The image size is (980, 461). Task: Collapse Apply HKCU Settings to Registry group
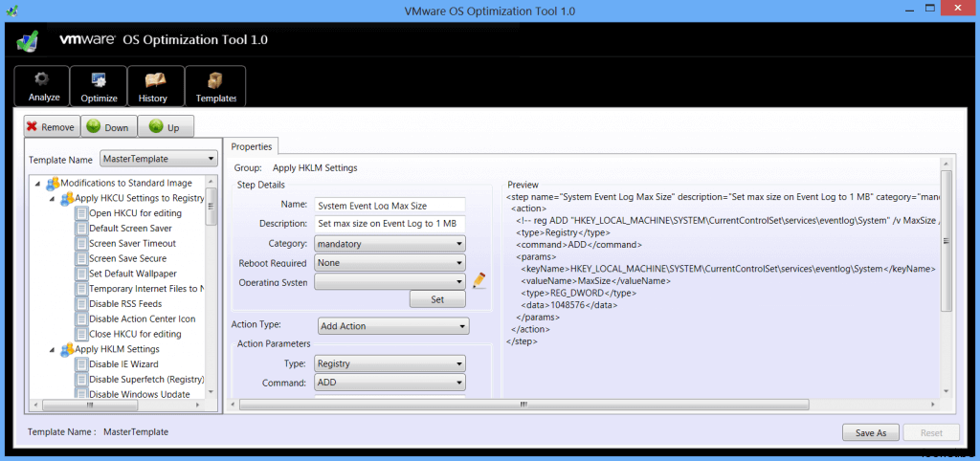(53, 199)
